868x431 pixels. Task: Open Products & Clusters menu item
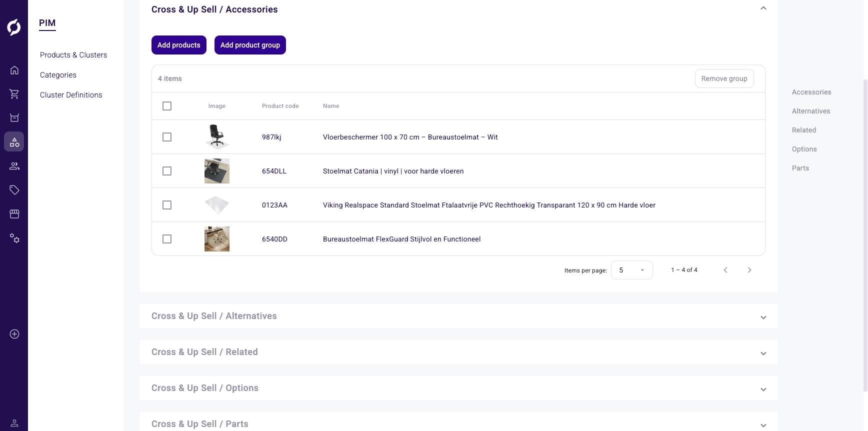(x=73, y=55)
